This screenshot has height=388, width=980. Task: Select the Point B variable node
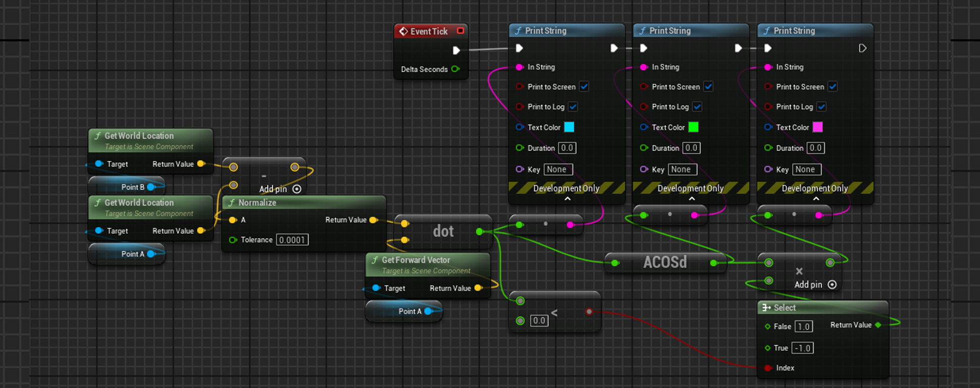click(127, 187)
